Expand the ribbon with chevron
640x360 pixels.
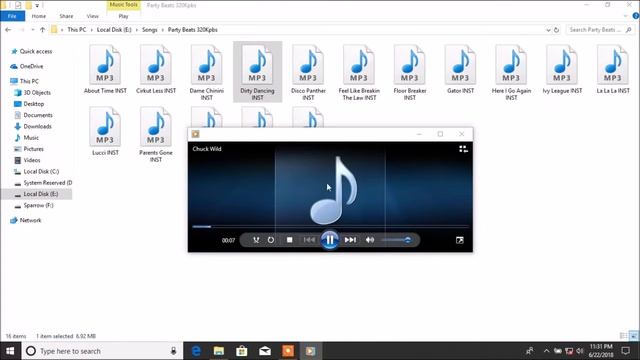click(x=625, y=16)
